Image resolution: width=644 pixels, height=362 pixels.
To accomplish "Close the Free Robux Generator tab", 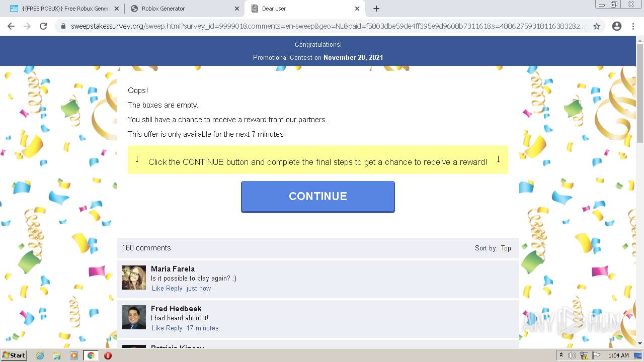I will 117,9.
